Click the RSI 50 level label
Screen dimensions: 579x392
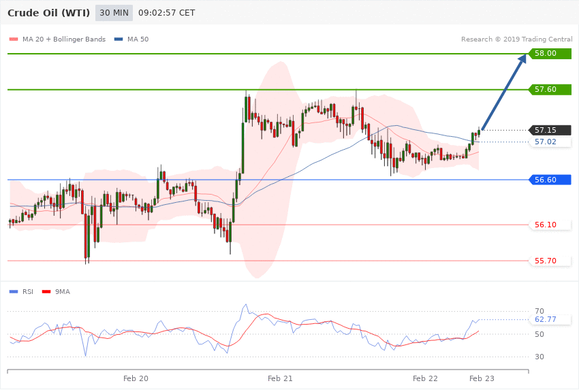[539, 334]
